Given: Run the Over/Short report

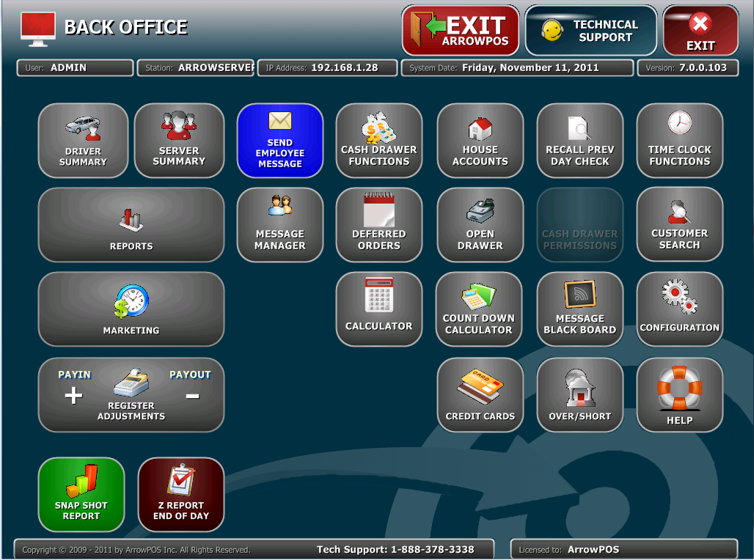Looking at the screenshot, I should click(x=579, y=394).
